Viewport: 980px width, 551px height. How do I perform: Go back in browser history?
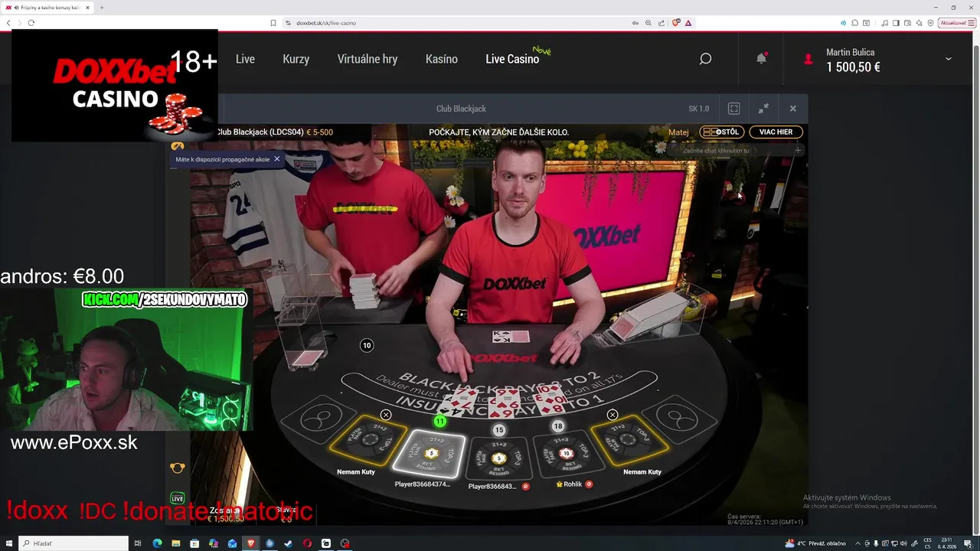click(x=8, y=23)
